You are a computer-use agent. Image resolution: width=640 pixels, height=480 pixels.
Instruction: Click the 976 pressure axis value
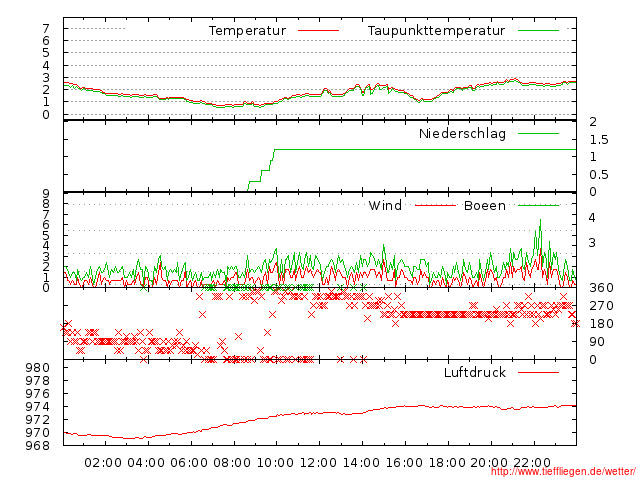[38, 394]
